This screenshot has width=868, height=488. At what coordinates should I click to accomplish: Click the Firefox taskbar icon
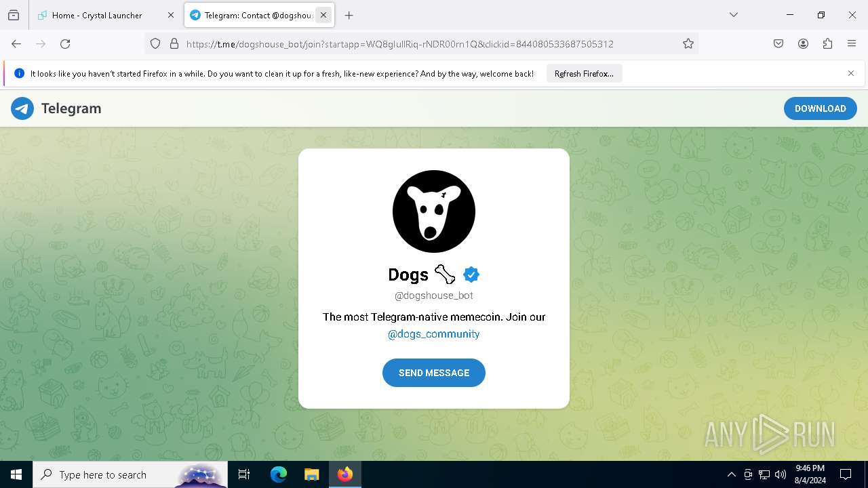pyautogui.click(x=345, y=474)
